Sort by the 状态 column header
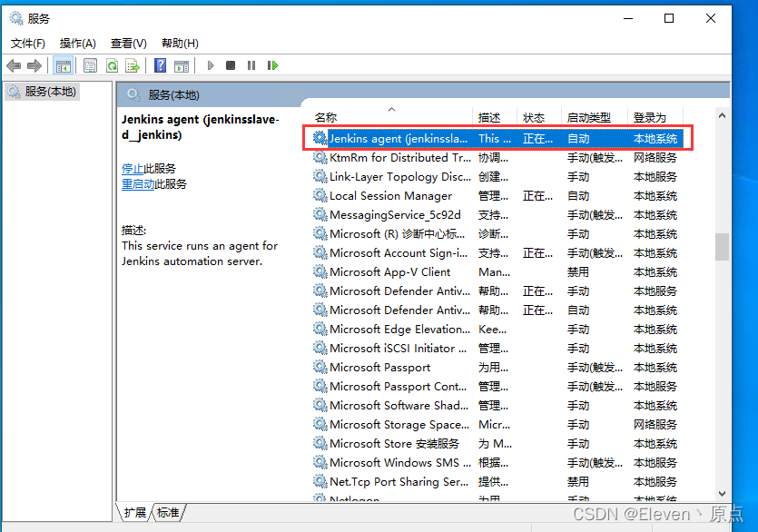Image resolution: width=758 pixels, height=532 pixels. coord(539,117)
